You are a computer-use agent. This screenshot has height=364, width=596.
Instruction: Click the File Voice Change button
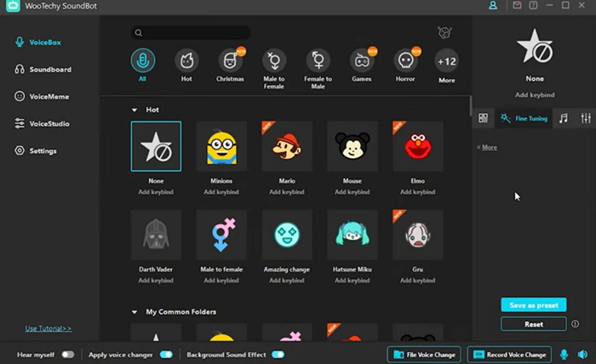[x=424, y=355]
